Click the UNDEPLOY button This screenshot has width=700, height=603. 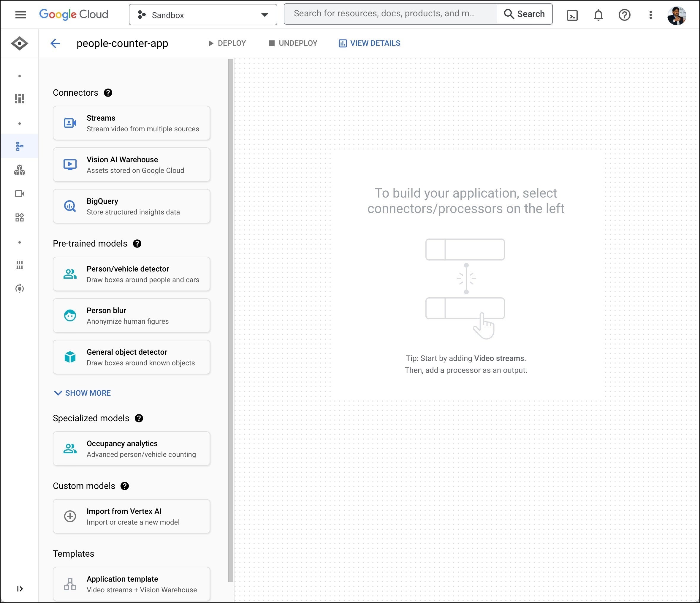(x=293, y=43)
